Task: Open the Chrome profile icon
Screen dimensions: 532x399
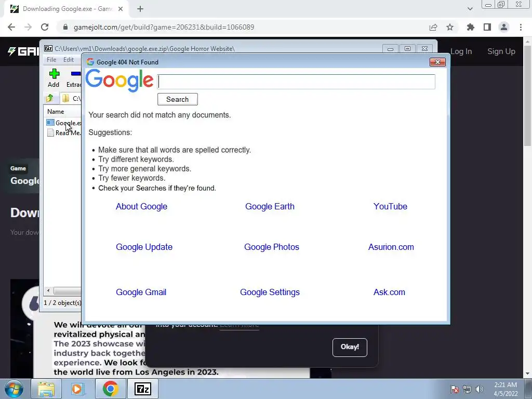Action: point(504,27)
